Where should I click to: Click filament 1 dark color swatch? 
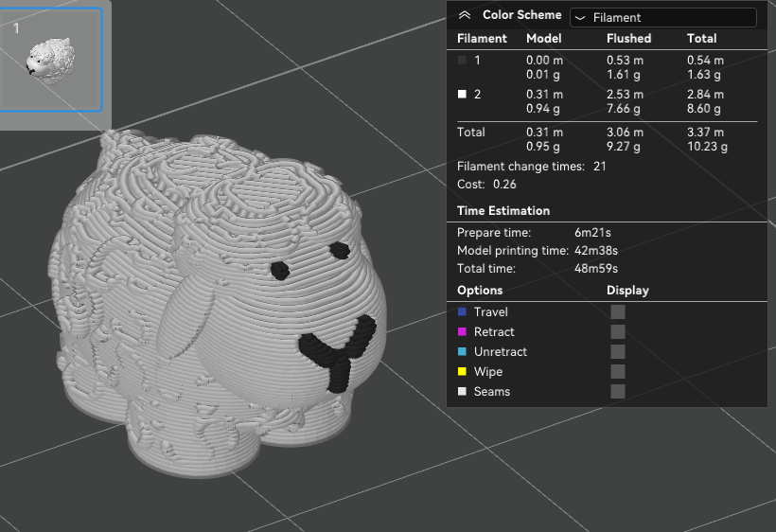pyautogui.click(x=462, y=61)
